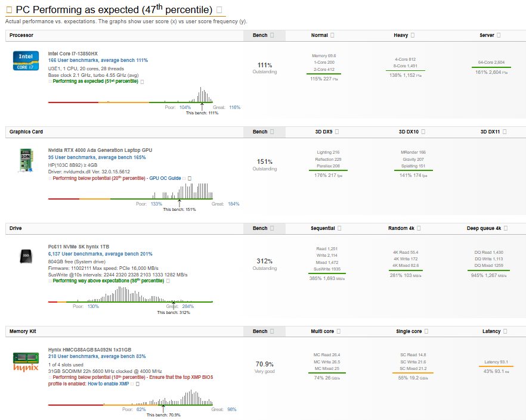
Task: Open the Intel Core i7-13850HX link
Action: [x=73, y=54]
